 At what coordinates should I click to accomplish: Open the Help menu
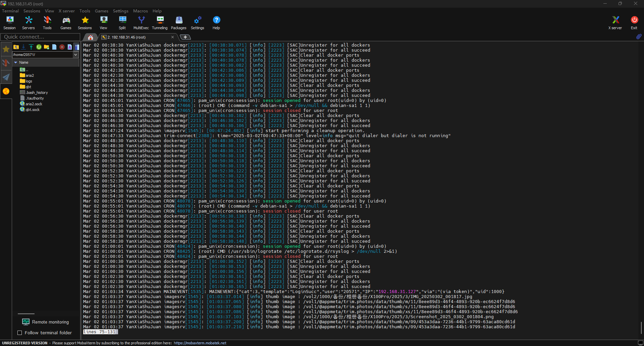pyautogui.click(x=157, y=11)
